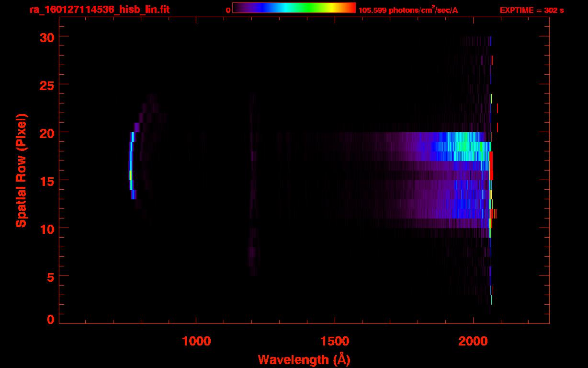Click the EXPTIME = 302 s text
The width and height of the screenshot is (588, 368).
(x=531, y=10)
